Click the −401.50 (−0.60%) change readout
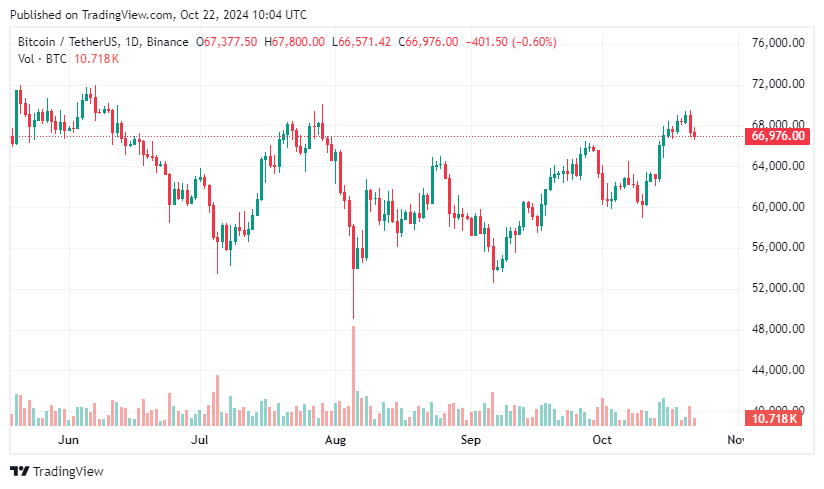 coord(514,42)
